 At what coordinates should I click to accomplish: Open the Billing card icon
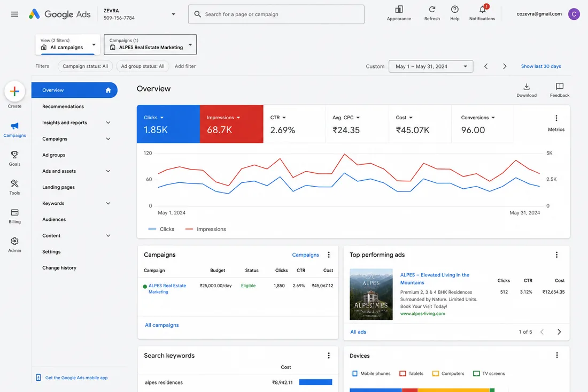[14, 212]
